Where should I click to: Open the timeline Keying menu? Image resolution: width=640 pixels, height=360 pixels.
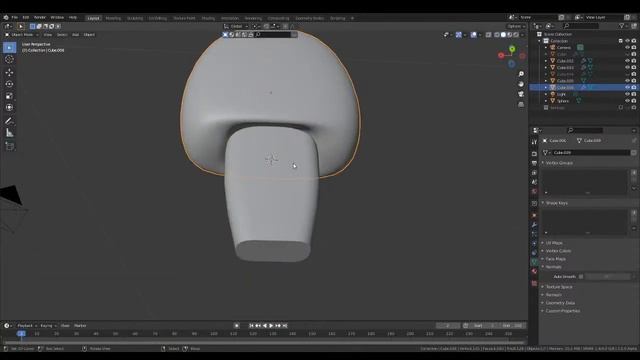[x=48, y=326]
